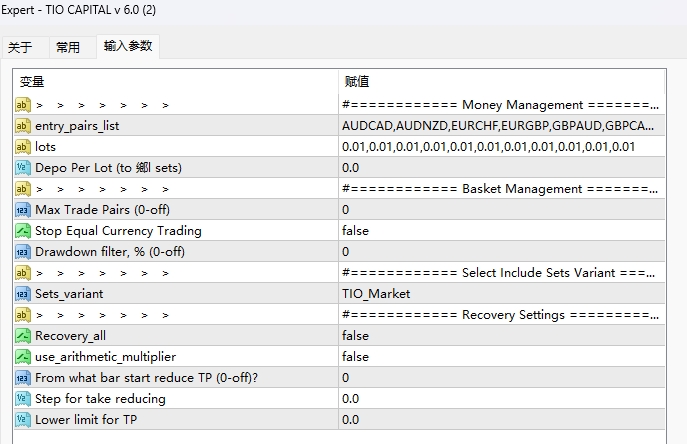Image resolution: width=687 pixels, height=444 pixels.
Task: Click the 赋值 column header
Action: pyautogui.click(x=502, y=82)
